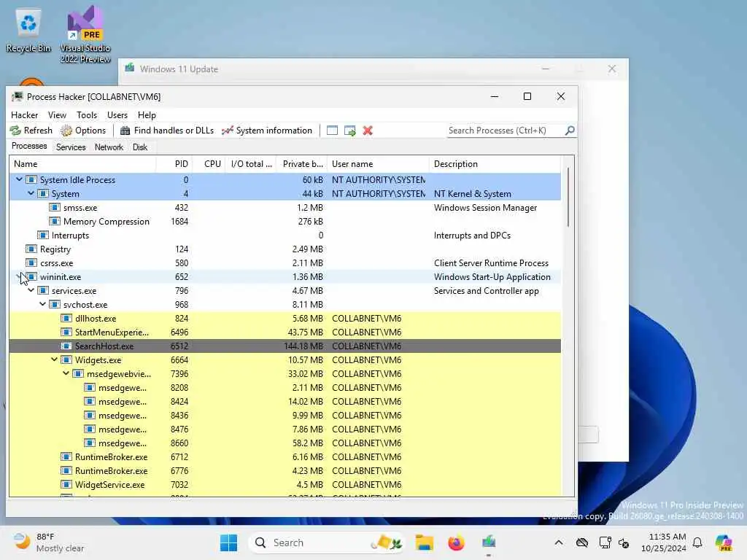Sort by the User name column
The image size is (747, 560).
[378, 164]
